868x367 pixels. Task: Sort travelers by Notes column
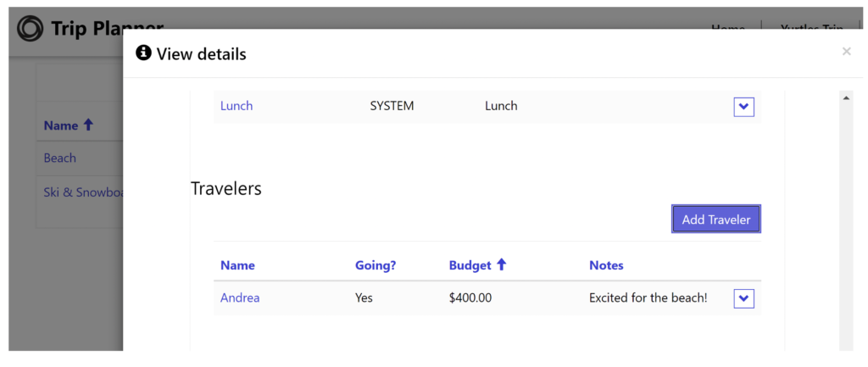[606, 265]
